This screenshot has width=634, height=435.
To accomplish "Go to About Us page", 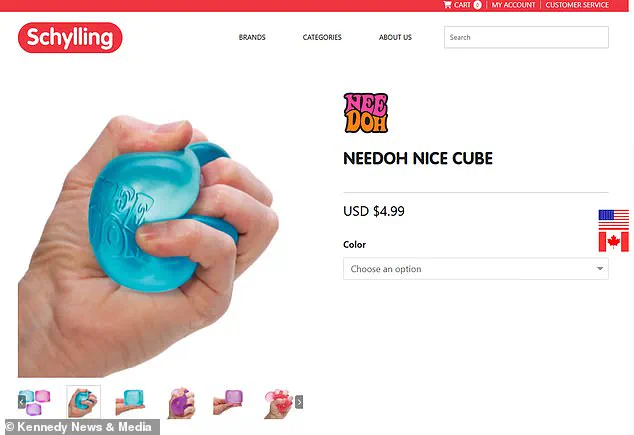I will coord(395,37).
